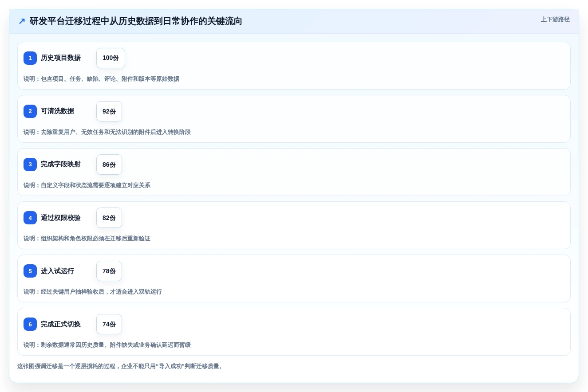The width and height of the screenshot is (588, 392).
Task: Select the 进入试运行 step title
Action: pyautogui.click(x=57, y=271)
